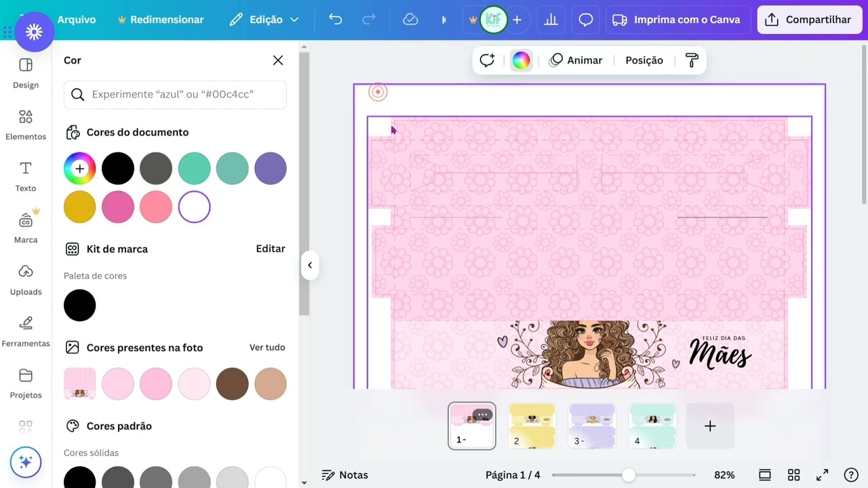The width and height of the screenshot is (868, 488).
Task: Select black swatch in Paleta de cores
Action: coord(80,305)
